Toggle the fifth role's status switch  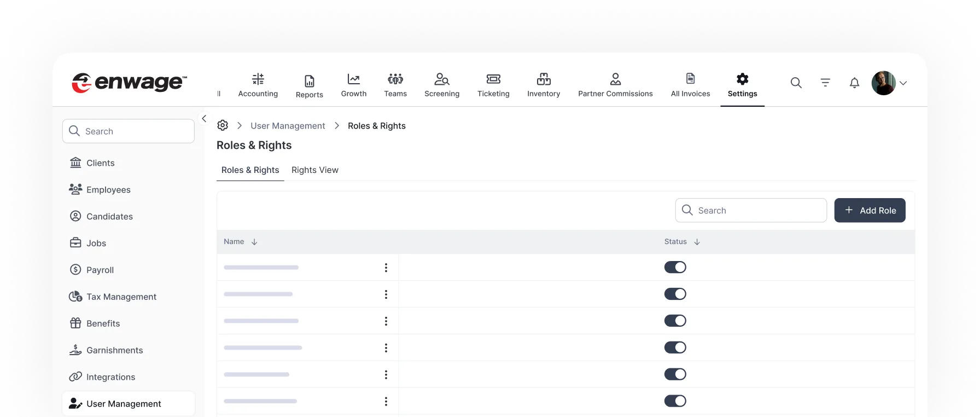675,374
